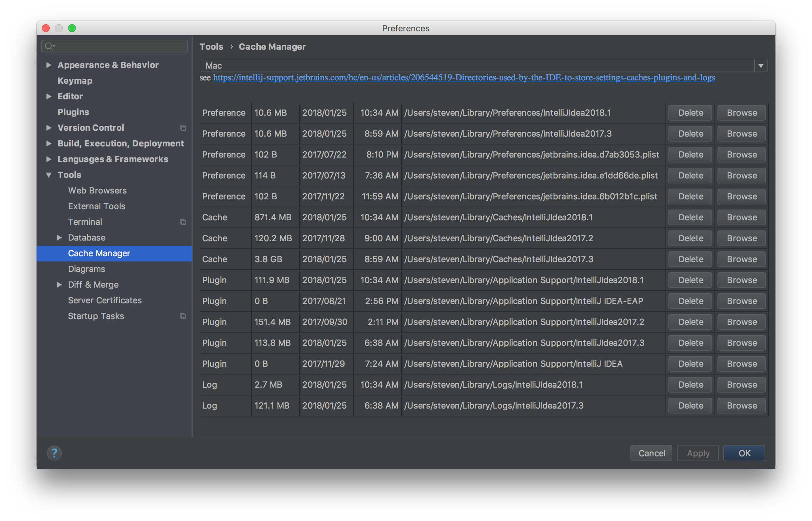Delete Preferences/IntelliJIdea2018.1 entry
Viewport: 812px width, 521px height.
pos(690,113)
